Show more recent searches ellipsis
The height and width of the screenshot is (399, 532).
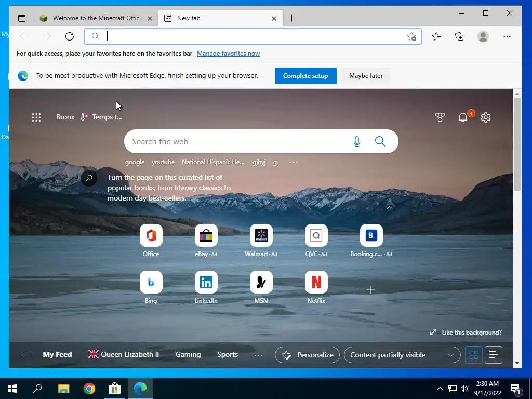click(x=294, y=162)
